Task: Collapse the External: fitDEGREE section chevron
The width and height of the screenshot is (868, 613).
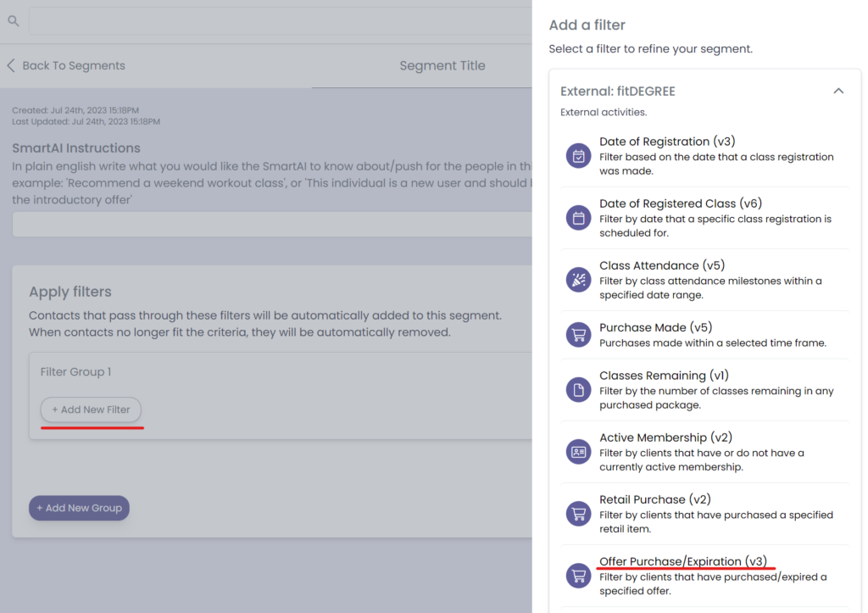Action: [838, 91]
